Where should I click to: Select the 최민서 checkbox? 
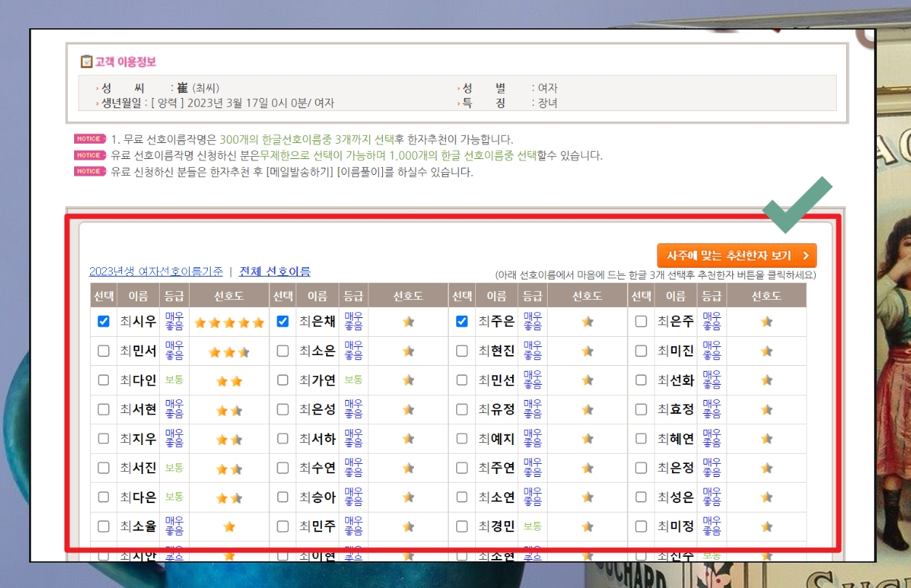103,351
